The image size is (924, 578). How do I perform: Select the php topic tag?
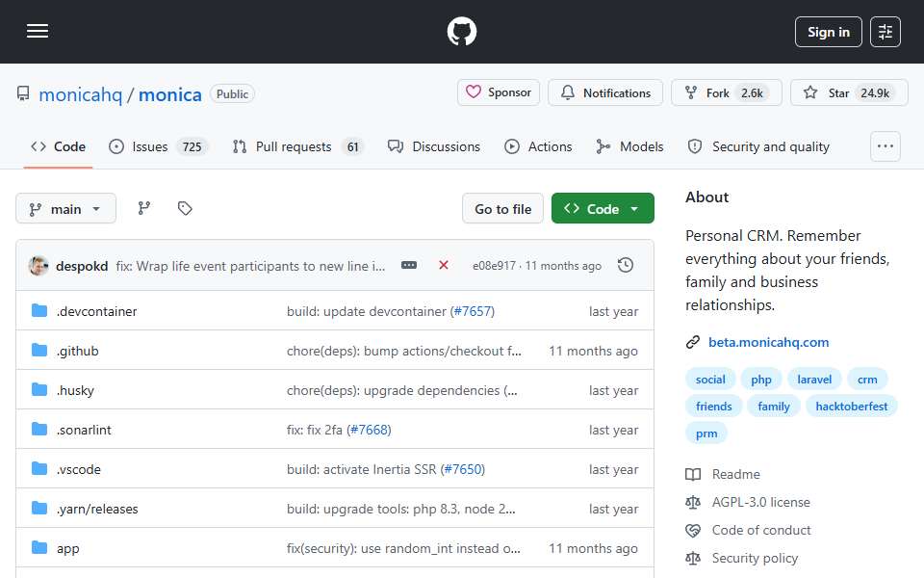pos(760,380)
